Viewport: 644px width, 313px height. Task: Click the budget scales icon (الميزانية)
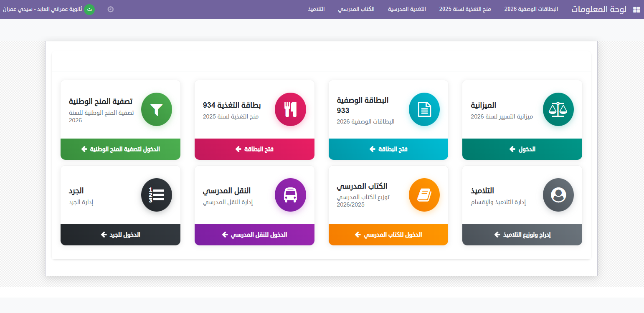[558, 109]
